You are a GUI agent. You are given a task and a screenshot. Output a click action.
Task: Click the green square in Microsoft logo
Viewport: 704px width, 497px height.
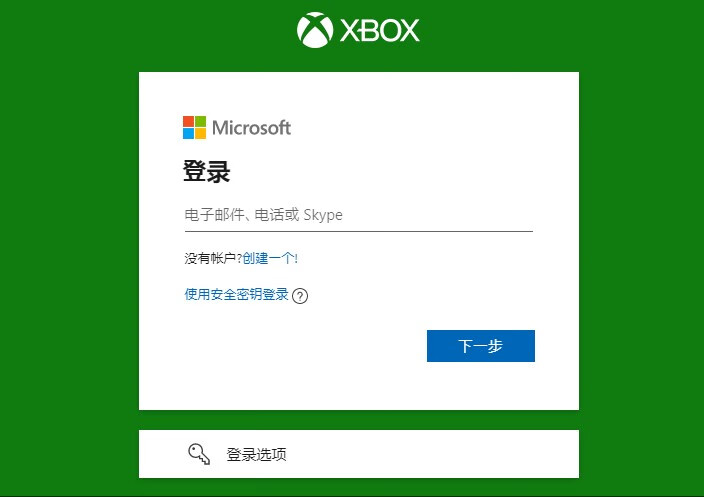point(201,121)
